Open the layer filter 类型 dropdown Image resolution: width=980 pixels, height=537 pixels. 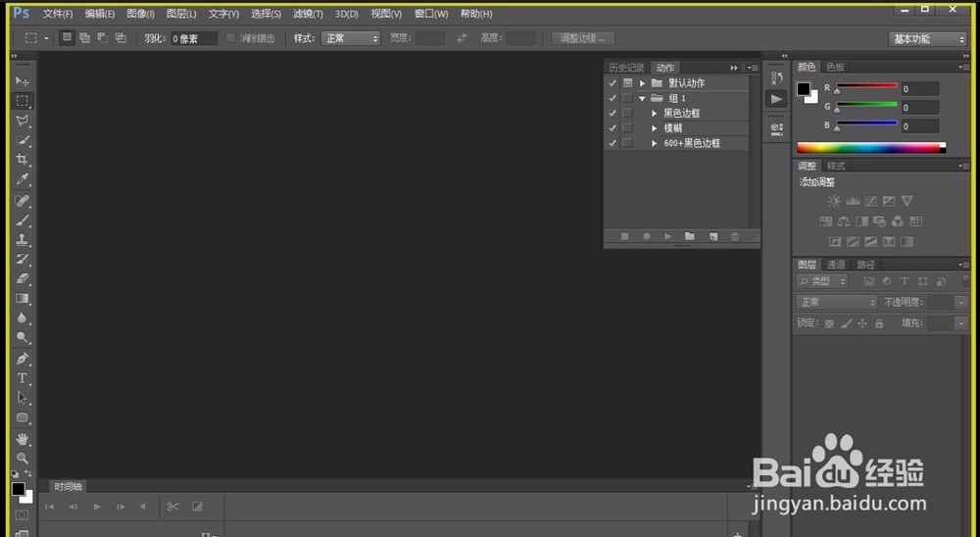coord(822,281)
